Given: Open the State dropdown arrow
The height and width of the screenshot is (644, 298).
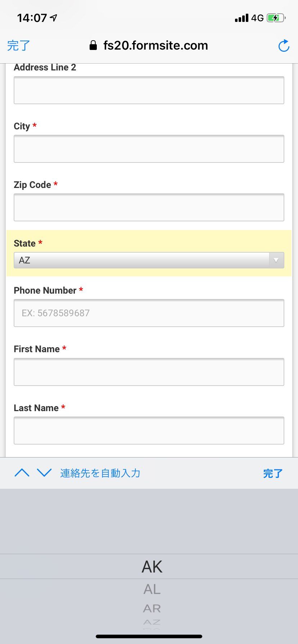Looking at the screenshot, I should click(276, 260).
